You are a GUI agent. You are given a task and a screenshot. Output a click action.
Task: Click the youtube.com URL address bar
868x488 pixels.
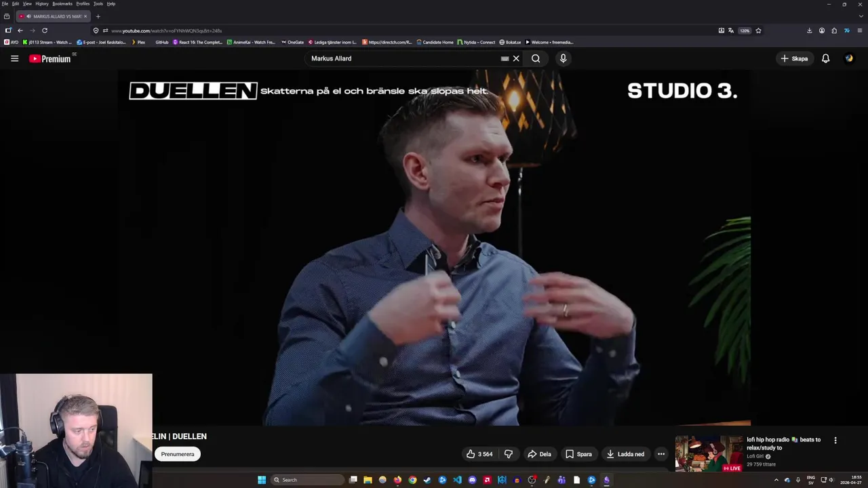pos(407,30)
